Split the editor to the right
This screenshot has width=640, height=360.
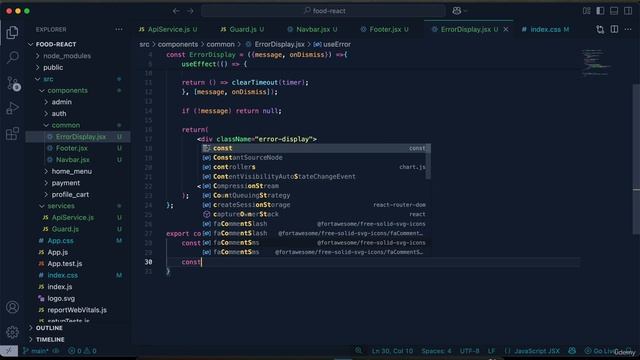pyautogui.click(x=614, y=29)
